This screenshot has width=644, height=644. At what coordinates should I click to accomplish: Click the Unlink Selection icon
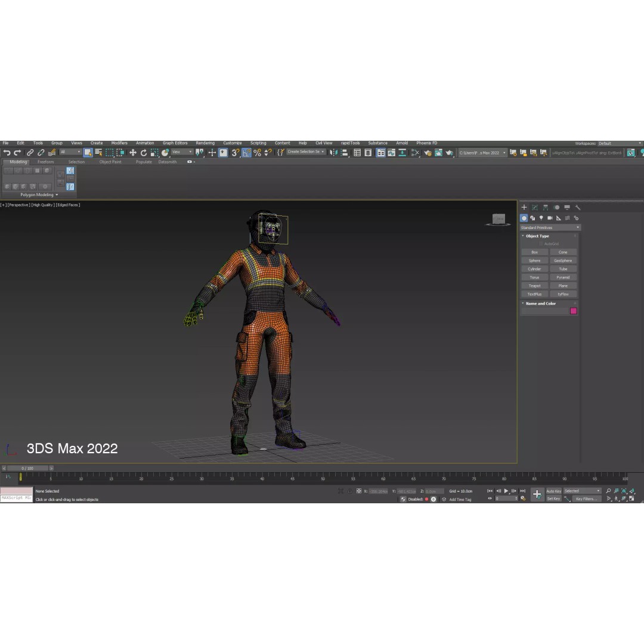point(41,153)
